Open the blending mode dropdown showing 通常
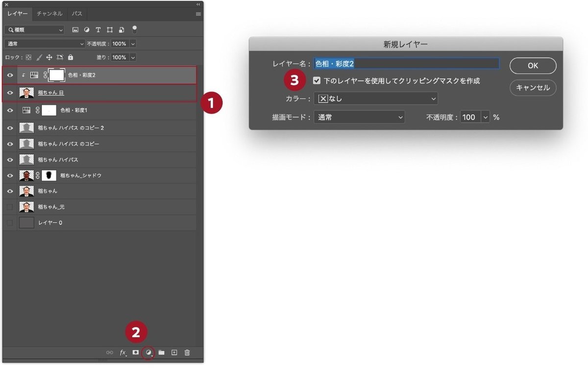 (x=44, y=44)
